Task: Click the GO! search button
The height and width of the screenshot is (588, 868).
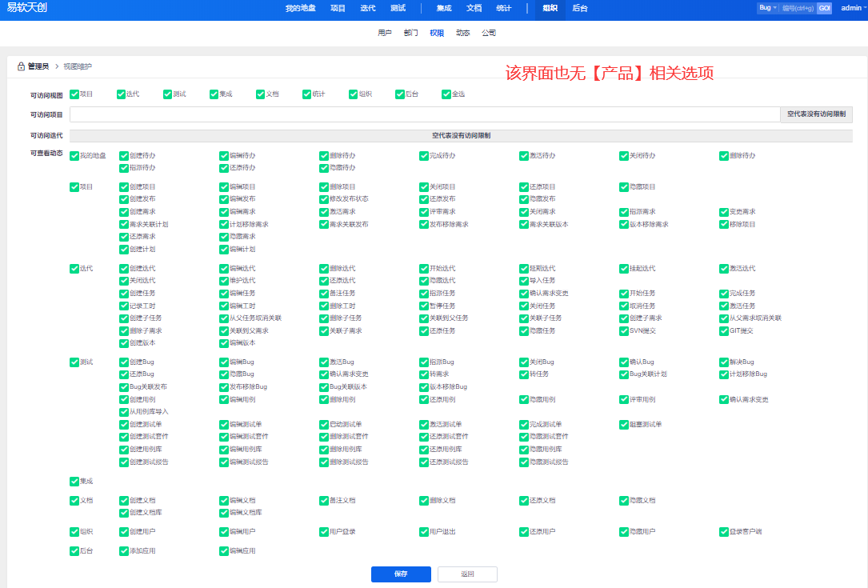Action: pyautogui.click(x=824, y=8)
